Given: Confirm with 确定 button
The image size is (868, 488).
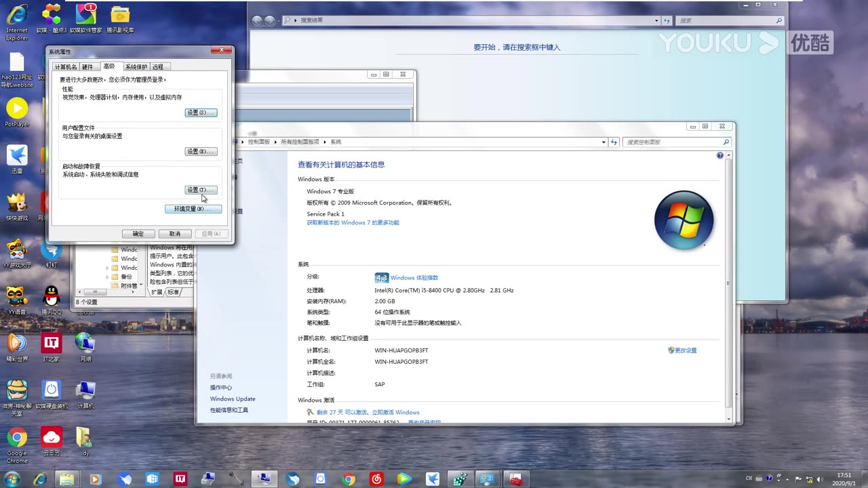Looking at the screenshot, I should pos(138,234).
